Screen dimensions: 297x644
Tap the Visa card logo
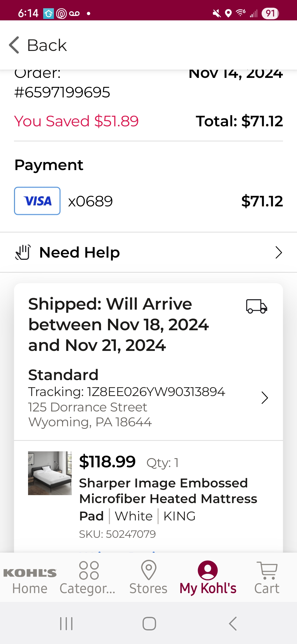pyautogui.click(x=37, y=201)
